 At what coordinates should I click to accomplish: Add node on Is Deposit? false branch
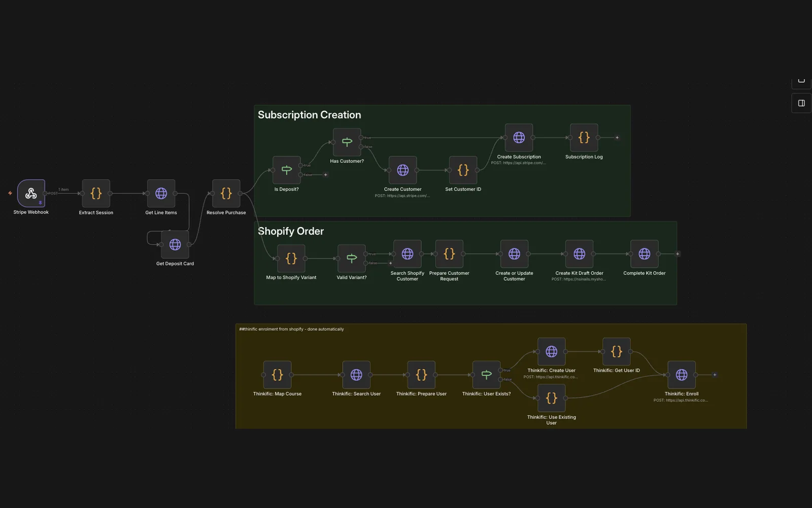click(x=325, y=175)
